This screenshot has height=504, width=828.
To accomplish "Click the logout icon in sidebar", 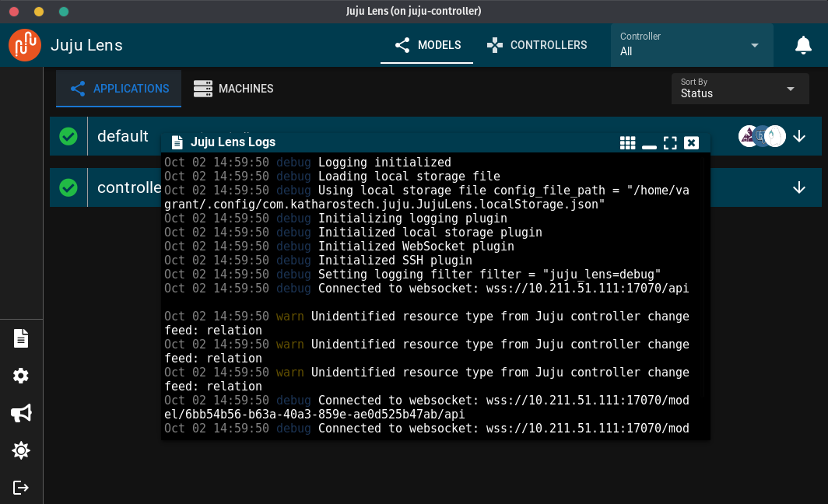I will (x=21, y=488).
